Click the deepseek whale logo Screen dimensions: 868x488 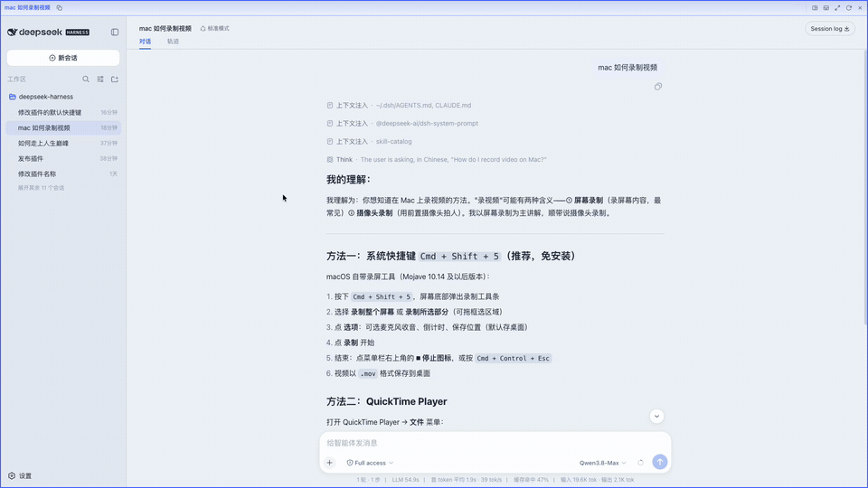click(12, 33)
